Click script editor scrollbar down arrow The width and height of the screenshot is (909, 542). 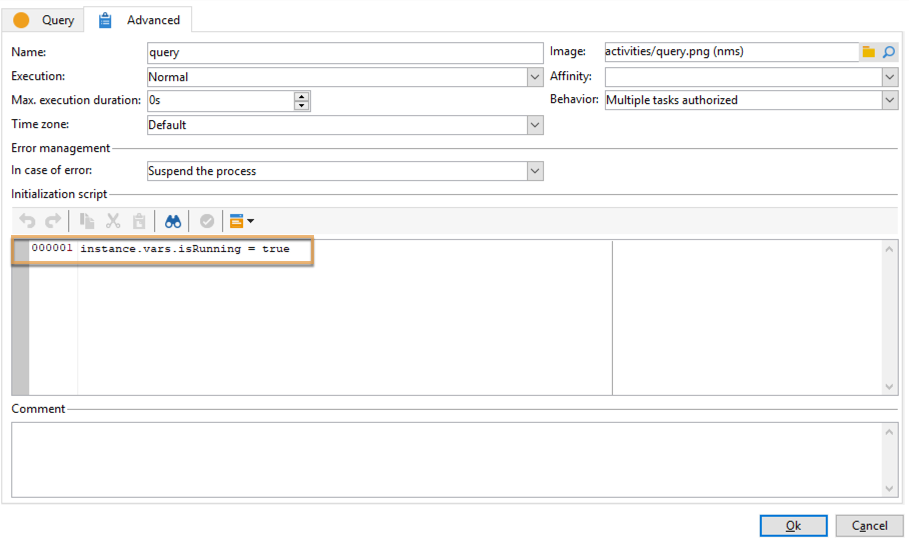889,387
